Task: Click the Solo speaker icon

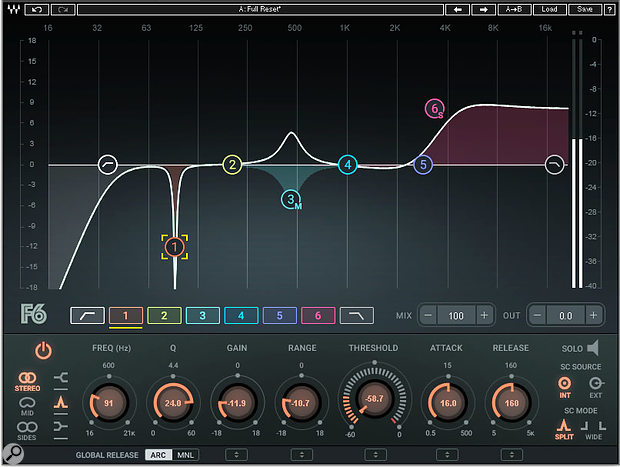Action: [x=592, y=348]
